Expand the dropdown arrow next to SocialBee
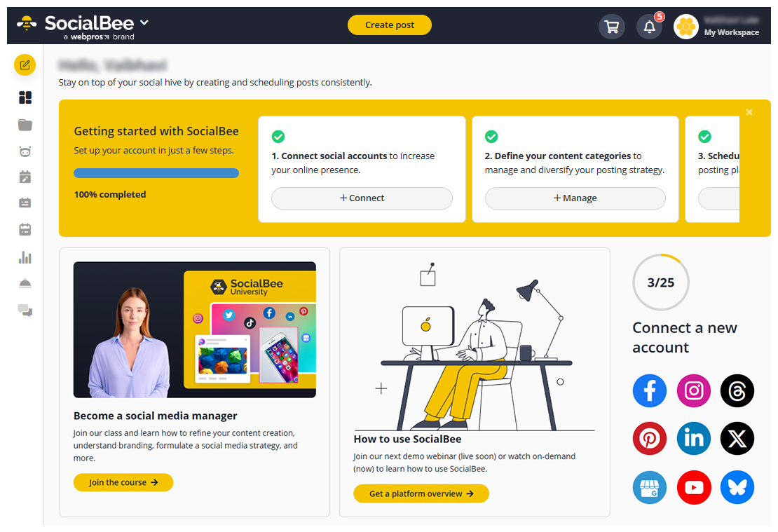 [x=144, y=22]
